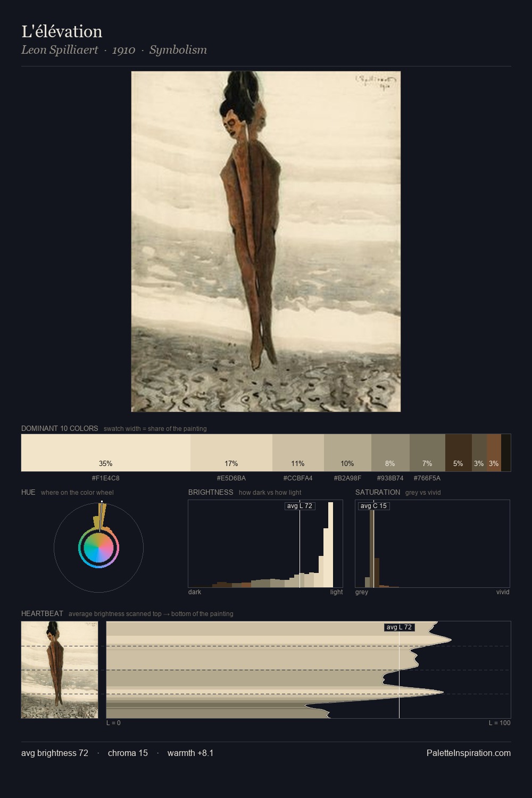532x798 pixels.
Task: Click the heartbeat avg L 72 label
Action: pos(399,627)
